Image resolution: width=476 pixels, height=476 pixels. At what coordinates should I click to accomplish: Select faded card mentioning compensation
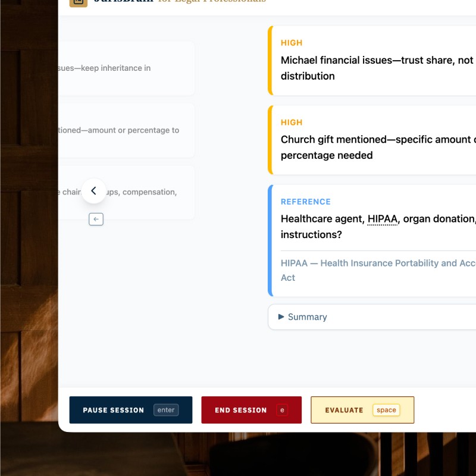coord(127,192)
